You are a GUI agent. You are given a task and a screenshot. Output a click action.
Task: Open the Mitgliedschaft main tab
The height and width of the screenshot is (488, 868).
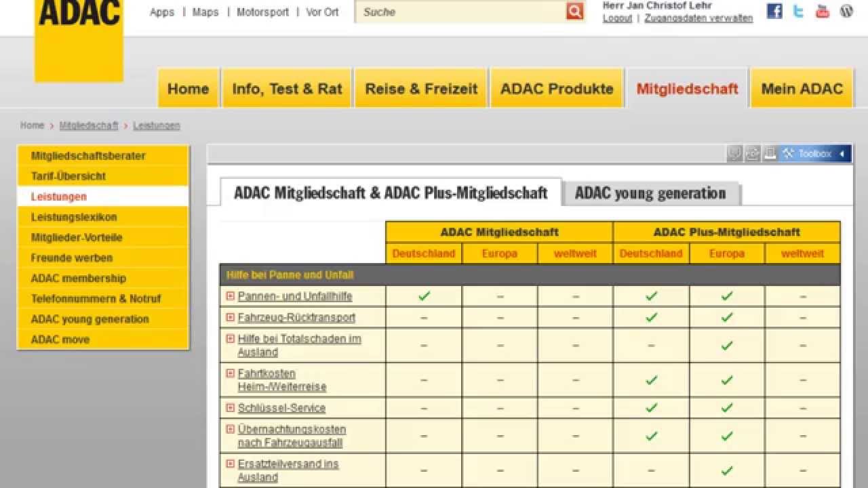tap(687, 88)
